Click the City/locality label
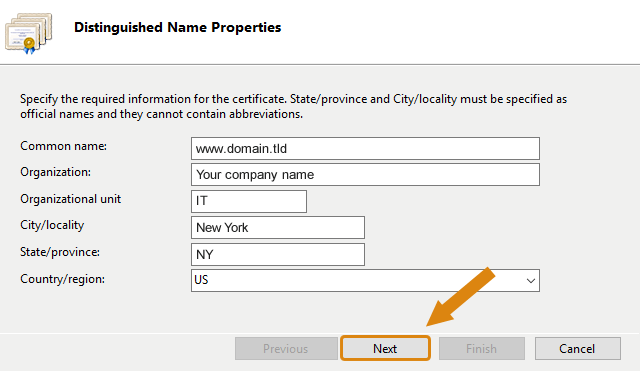Viewport: 640px width, 371px height. pos(52,225)
